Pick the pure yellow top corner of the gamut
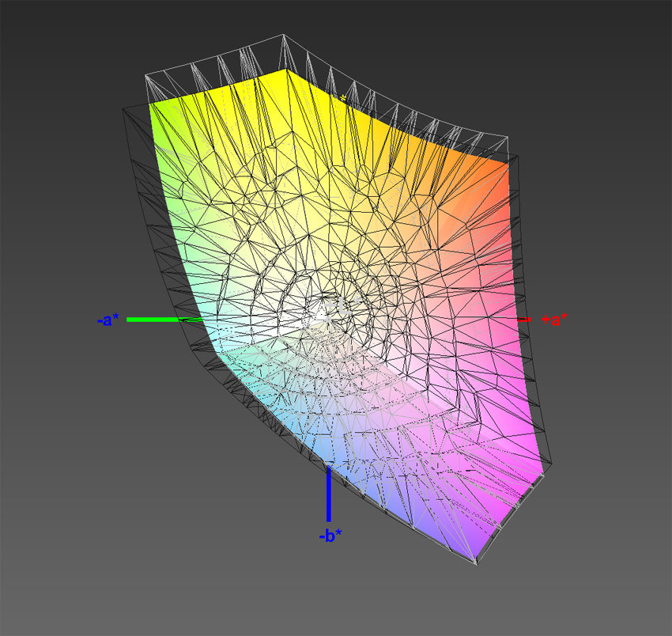Screen dimensions: 672x636 click(x=286, y=73)
